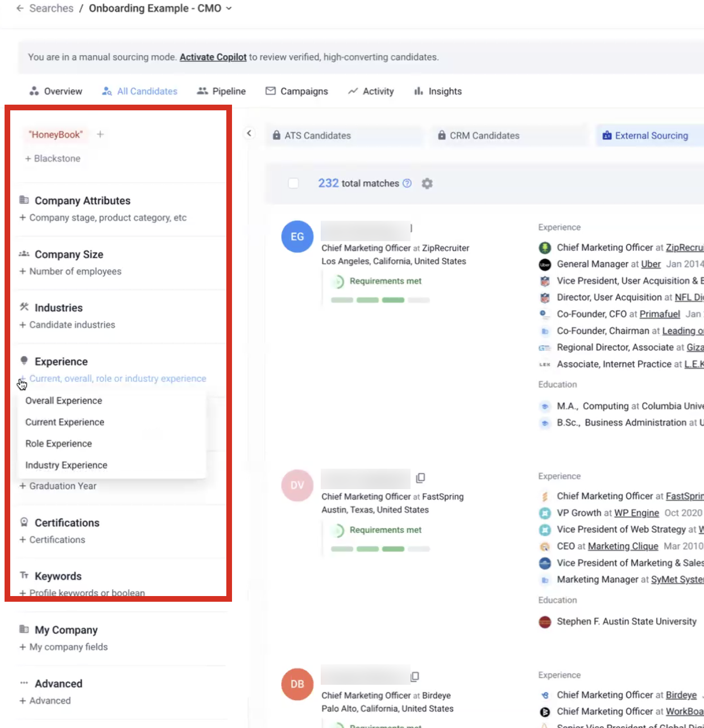The width and height of the screenshot is (704, 728).
Task: Open the WP Engine company link
Action: [636, 513]
